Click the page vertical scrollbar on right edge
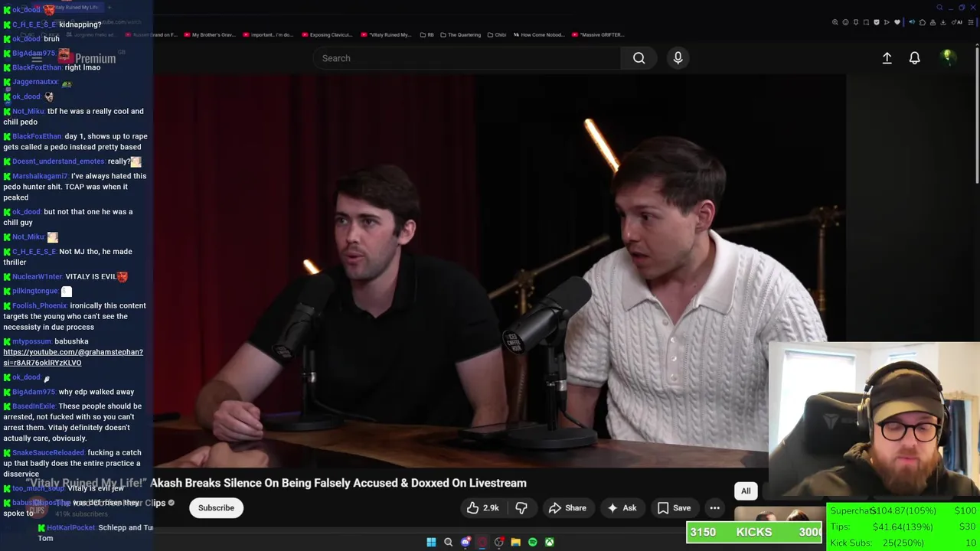Screen dimensions: 980x551 click(x=977, y=115)
